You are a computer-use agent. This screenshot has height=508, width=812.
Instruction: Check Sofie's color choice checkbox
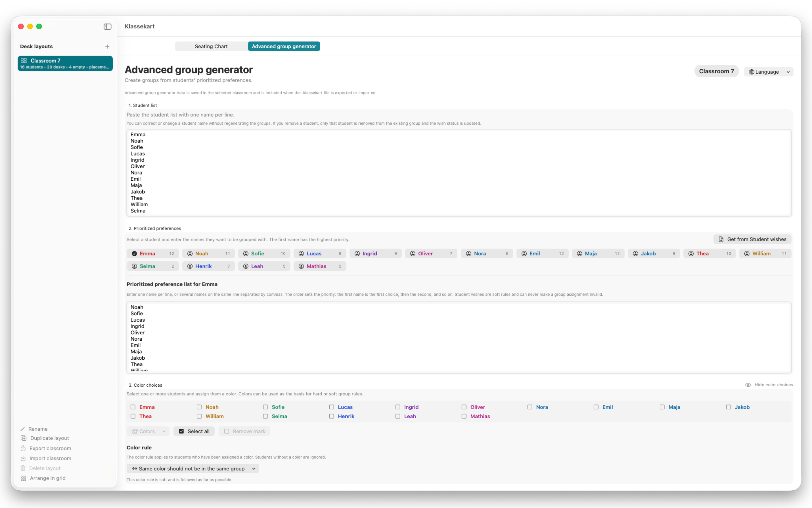[265, 407]
